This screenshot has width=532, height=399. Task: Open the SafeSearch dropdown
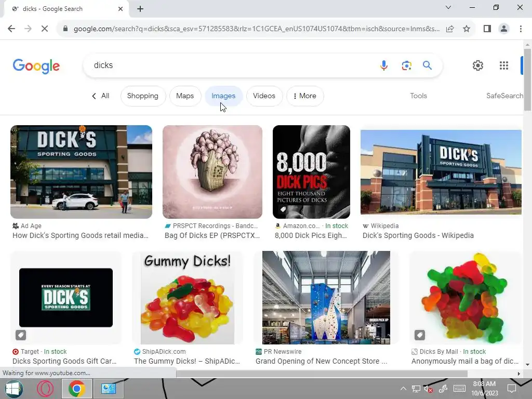(x=504, y=96)
